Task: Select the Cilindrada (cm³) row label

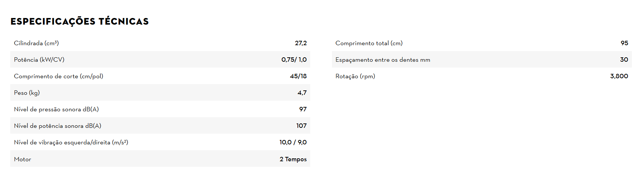Action: 36,43
